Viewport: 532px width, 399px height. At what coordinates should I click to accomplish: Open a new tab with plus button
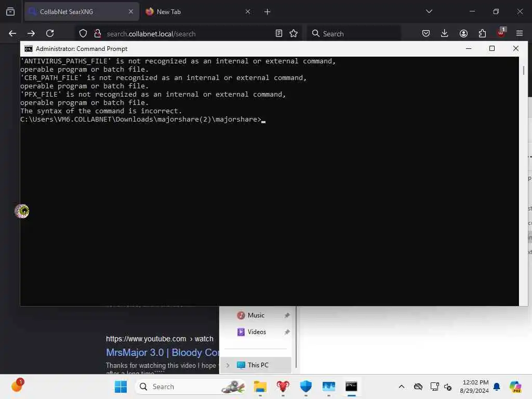pyautogui.click(x=268, y=12)
